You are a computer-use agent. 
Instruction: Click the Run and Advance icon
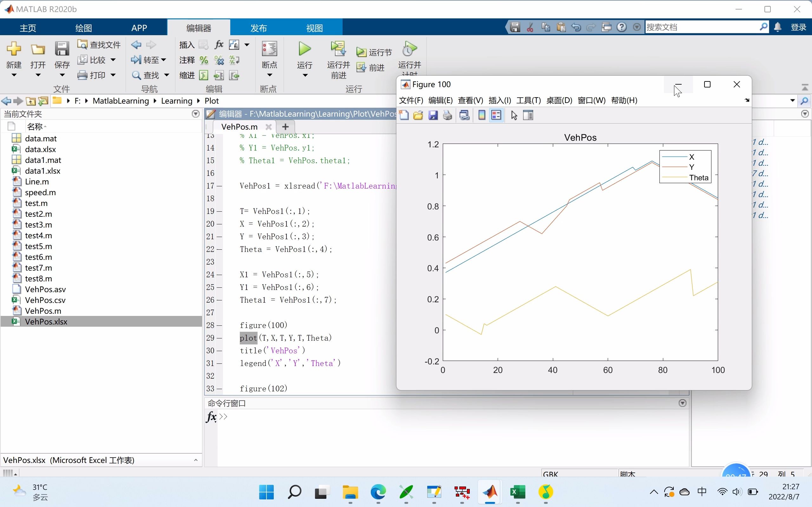coord(337,51)
